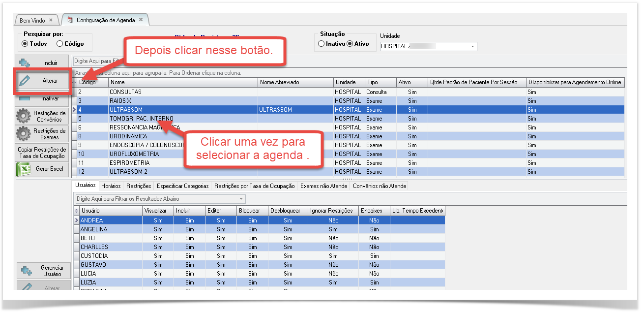Open the lower user filter dropdown

click(x=241, y=199)
